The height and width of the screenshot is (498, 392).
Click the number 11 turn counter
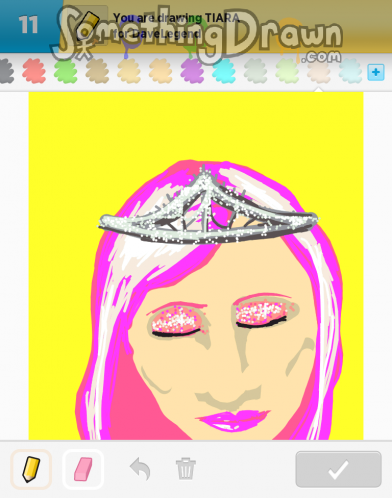28,25
